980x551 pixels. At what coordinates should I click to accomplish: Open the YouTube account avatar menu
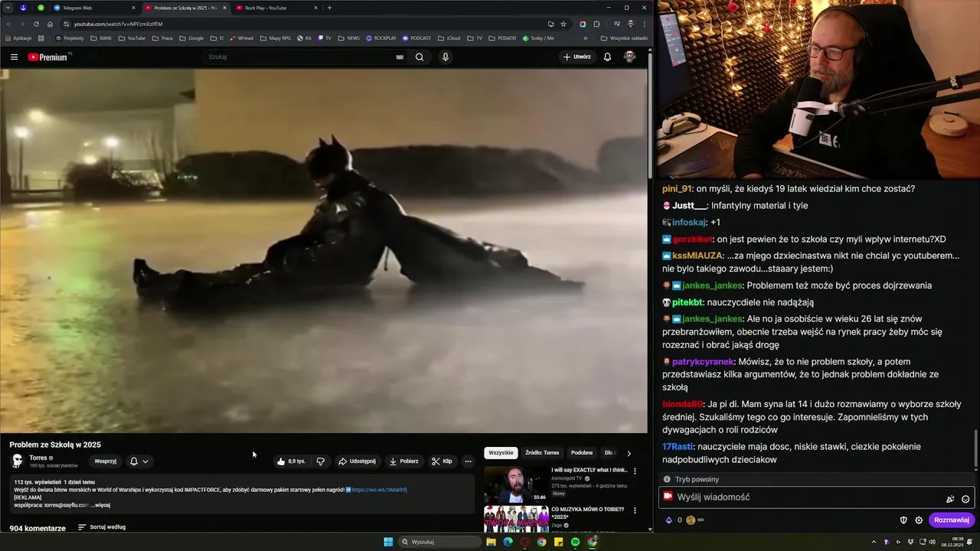coord(629,57)
